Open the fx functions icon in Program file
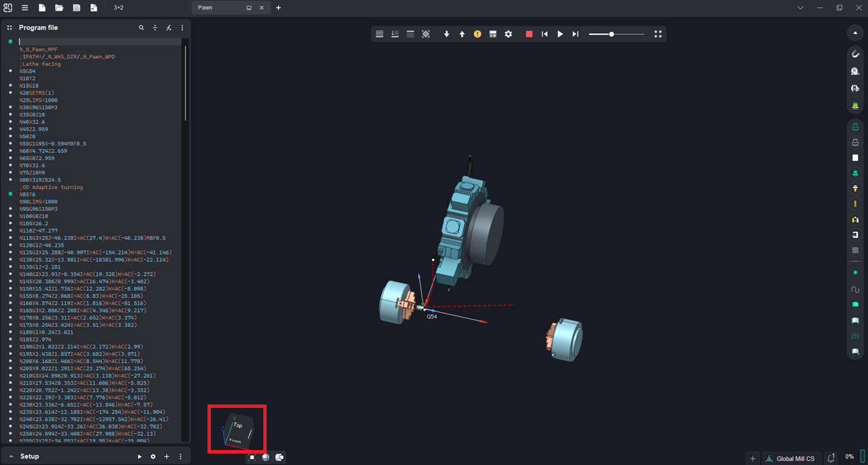 point(169,28)
